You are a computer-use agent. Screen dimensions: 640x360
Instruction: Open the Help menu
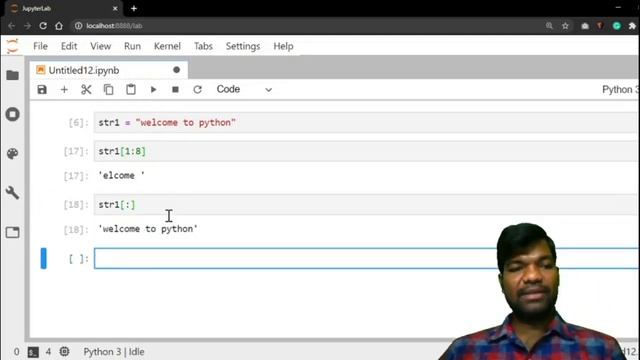click(283, 46)
